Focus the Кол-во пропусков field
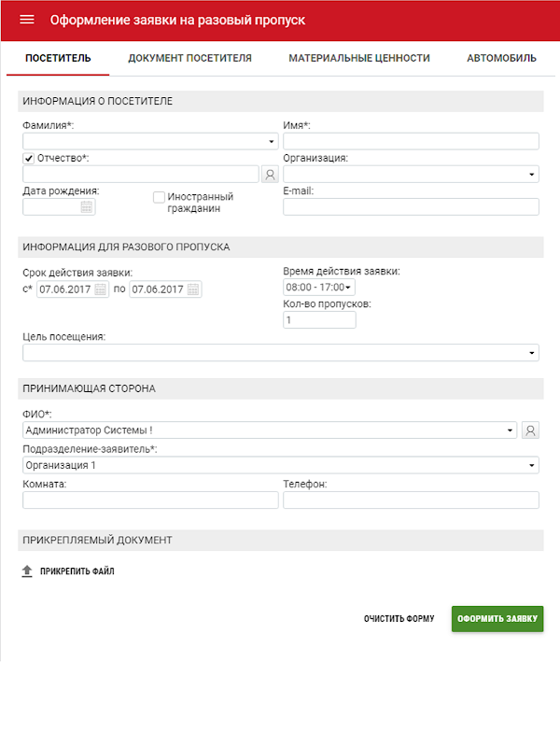 point(319,320)
